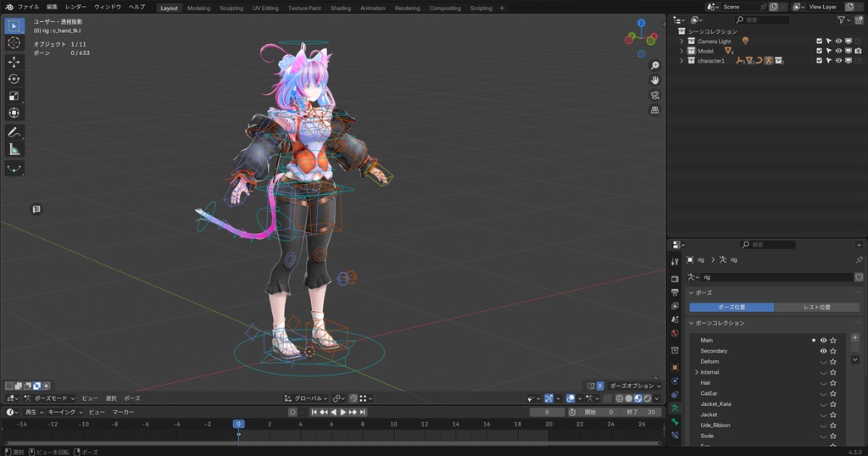
Task: Open the Bone Constraints properties tab
Action: pos(675,435)
